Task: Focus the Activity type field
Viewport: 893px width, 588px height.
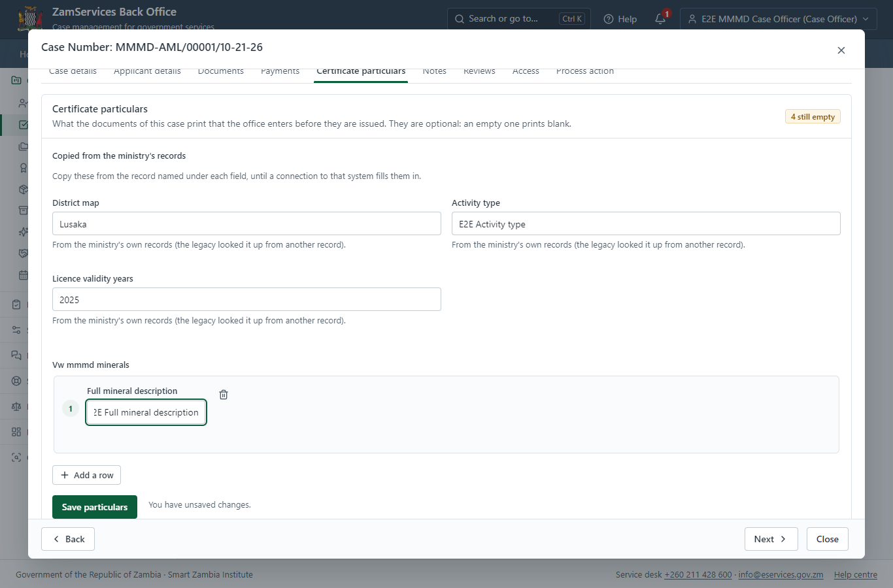Action: [646, 223]
